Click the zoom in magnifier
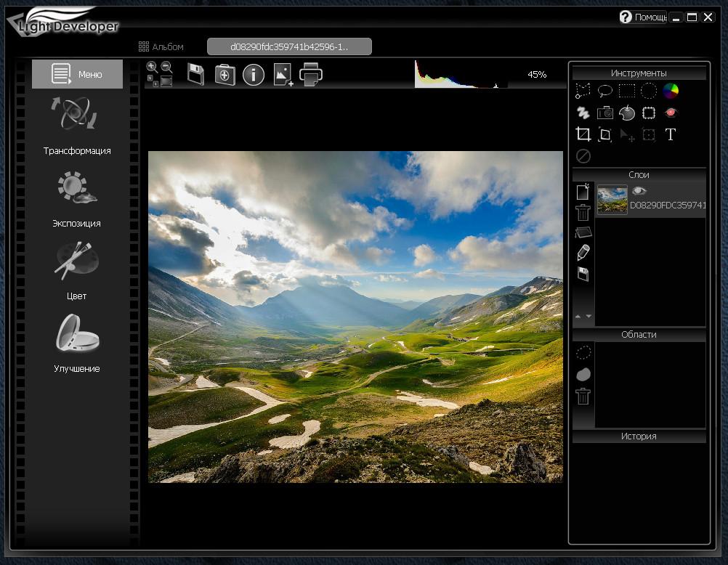 pyautogui.click(x=152, y=67)
